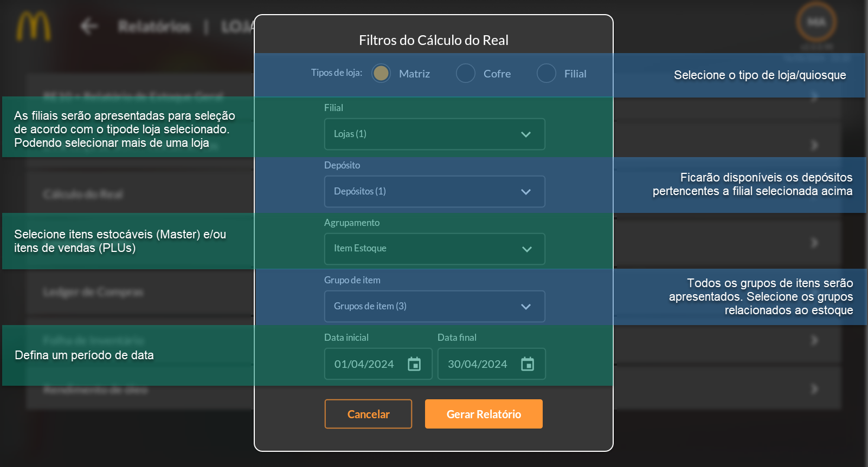This screenshot has width=868, height=467.
Task: Open the Filial Lojas (1) dropdown
Action: pyautogui.click(x=435, y=134)
